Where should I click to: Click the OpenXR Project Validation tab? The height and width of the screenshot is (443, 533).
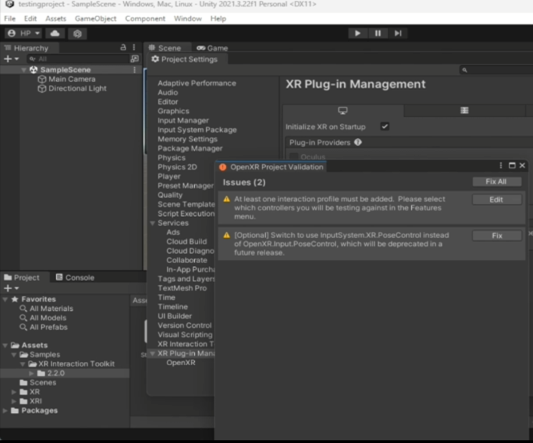click(x=271, y=167)
